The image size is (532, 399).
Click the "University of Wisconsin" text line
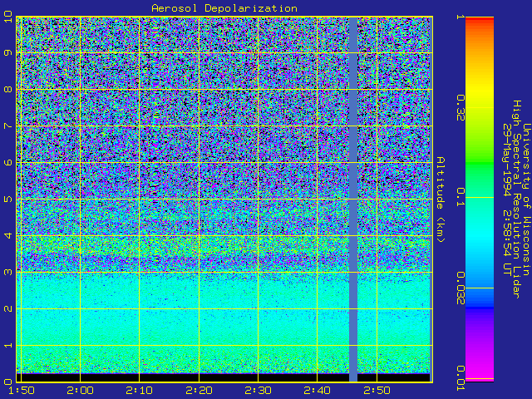[526, 199]
